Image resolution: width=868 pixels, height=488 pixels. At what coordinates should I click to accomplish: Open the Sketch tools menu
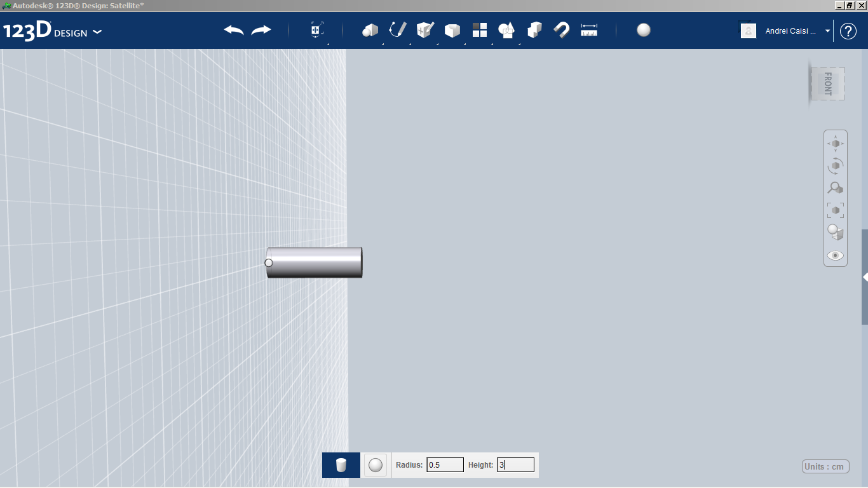[397, 30]
